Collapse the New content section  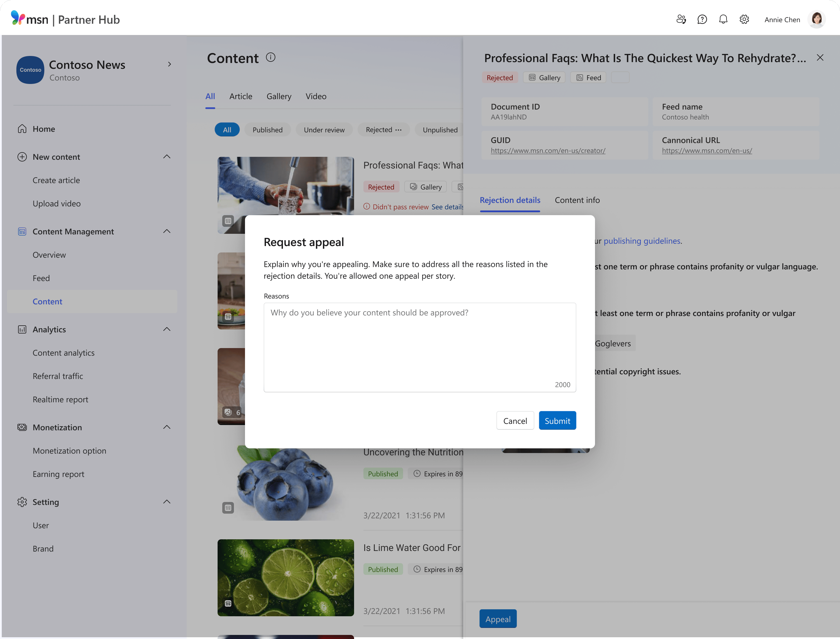click(167, 156)
